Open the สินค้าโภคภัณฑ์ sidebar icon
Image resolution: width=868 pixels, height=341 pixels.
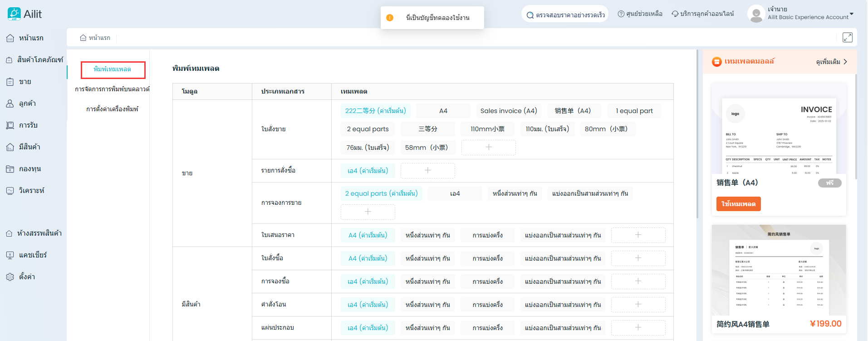point(9,60)
